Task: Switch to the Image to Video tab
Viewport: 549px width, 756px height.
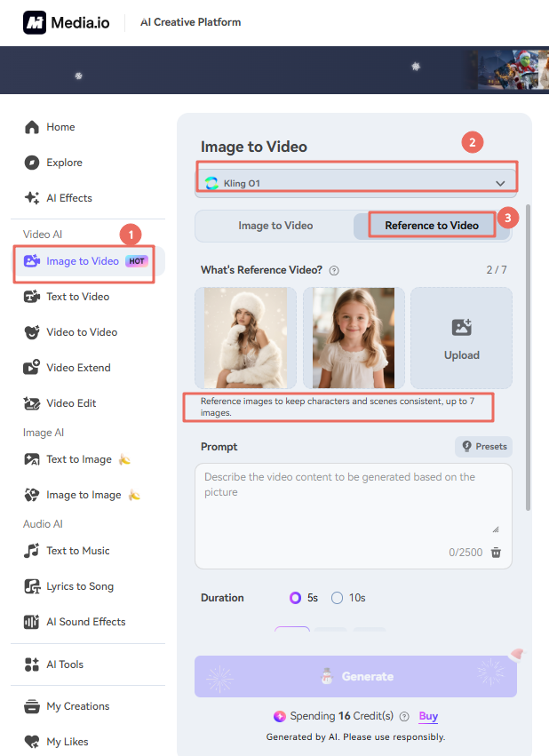Action: (275, 226)
